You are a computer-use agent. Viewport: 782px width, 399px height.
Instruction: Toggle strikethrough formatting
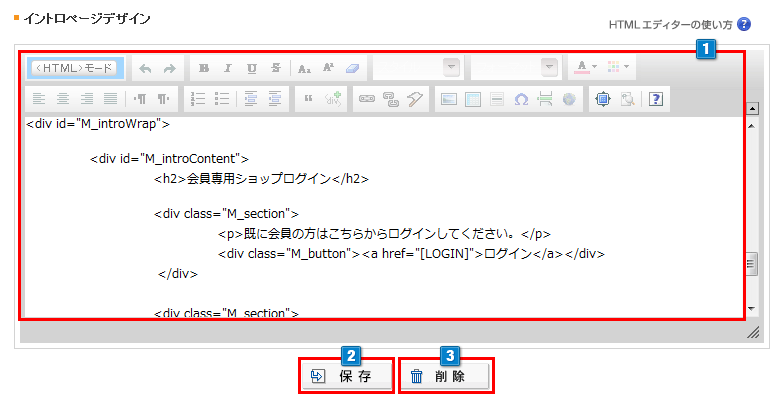276,69
